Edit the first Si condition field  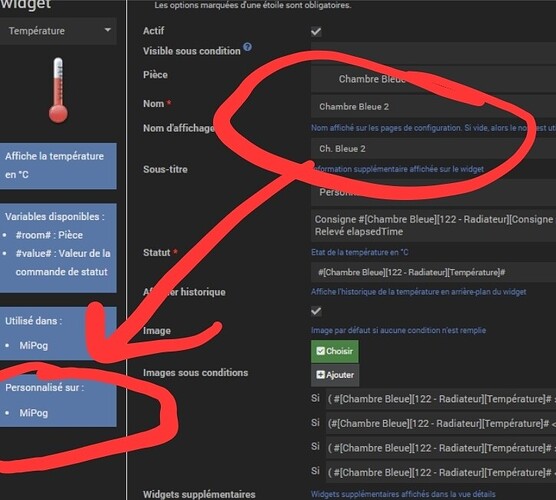(x=441, y=399)
